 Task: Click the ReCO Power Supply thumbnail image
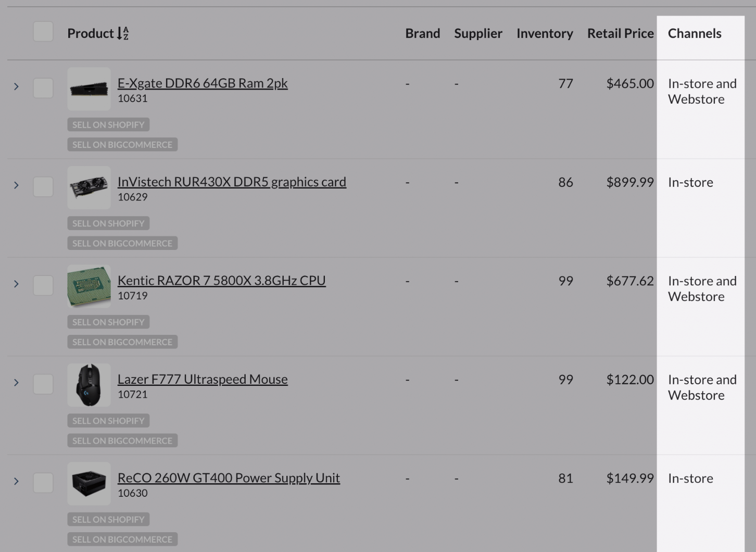click(x=89, y=483)
